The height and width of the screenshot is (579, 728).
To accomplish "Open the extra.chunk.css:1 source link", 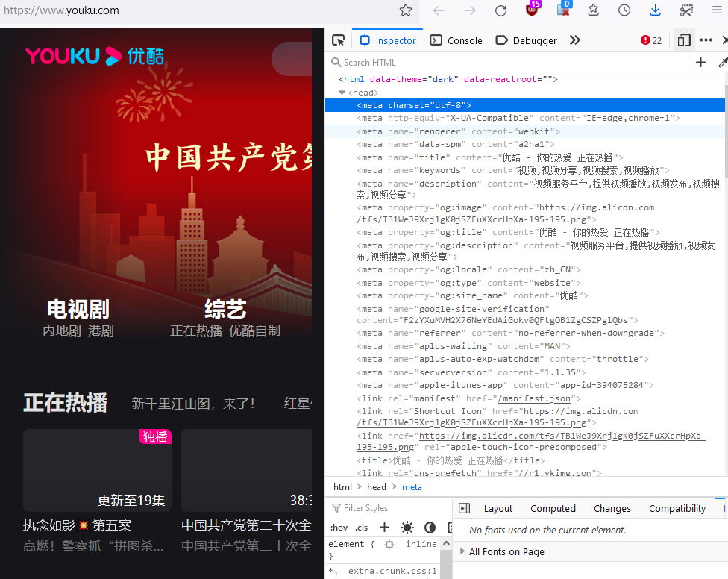I will click(x=392, y=571).
